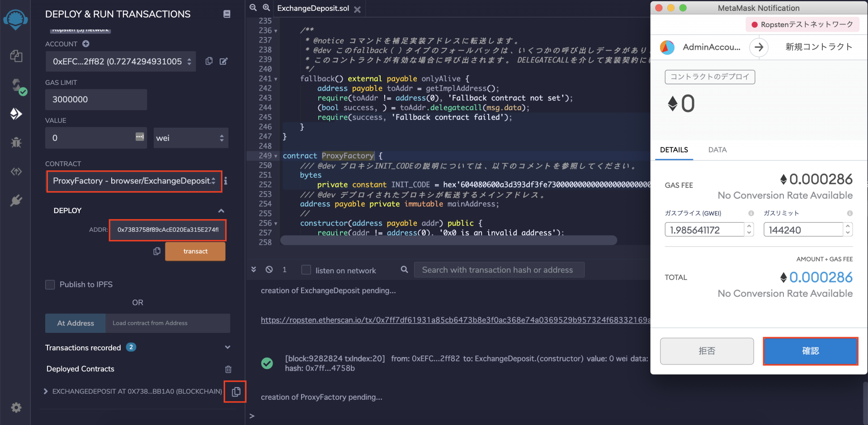Zoom in the editor font

click(267, 8)
